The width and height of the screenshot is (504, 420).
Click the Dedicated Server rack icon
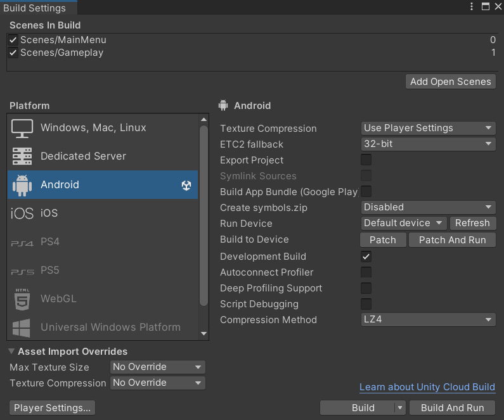22,156
